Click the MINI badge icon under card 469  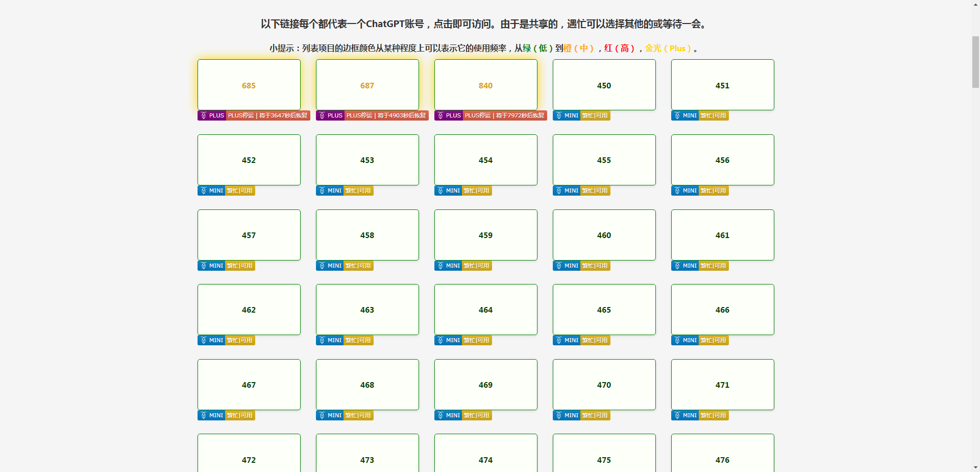[x=440, y=415]
